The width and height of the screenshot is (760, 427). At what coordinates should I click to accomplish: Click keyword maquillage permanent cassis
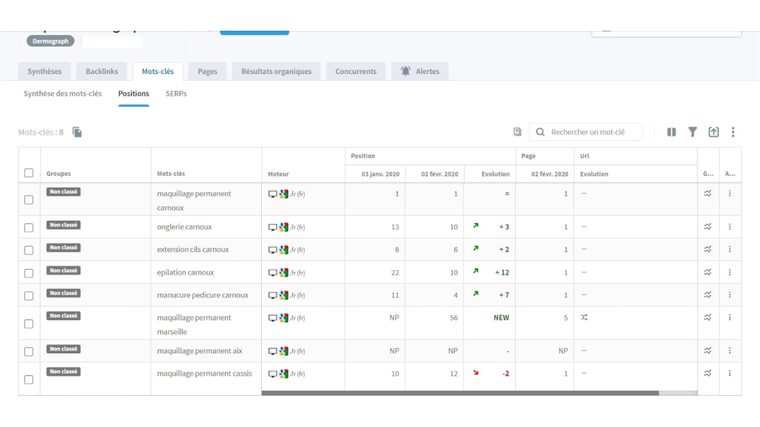[205, 373]
